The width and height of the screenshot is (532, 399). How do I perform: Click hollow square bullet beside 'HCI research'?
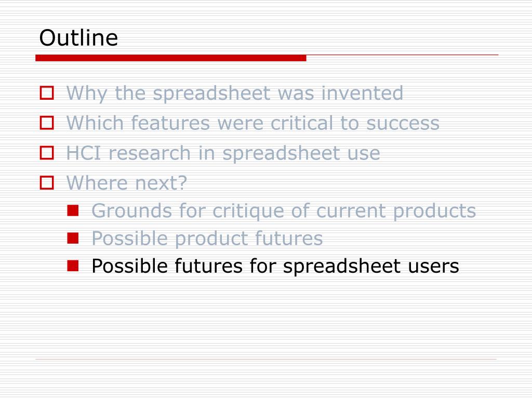(x=47, y=152)
